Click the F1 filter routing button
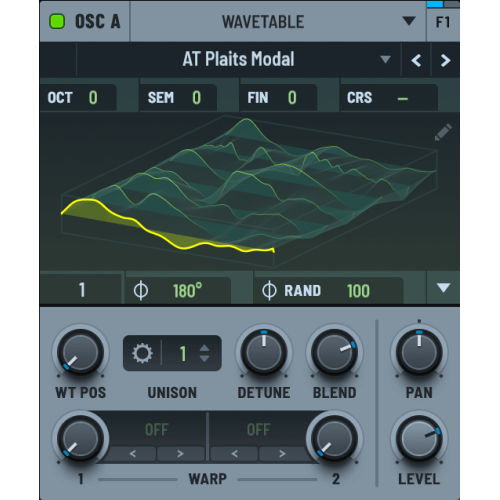The image size is (500, 500). coord(443,23)
